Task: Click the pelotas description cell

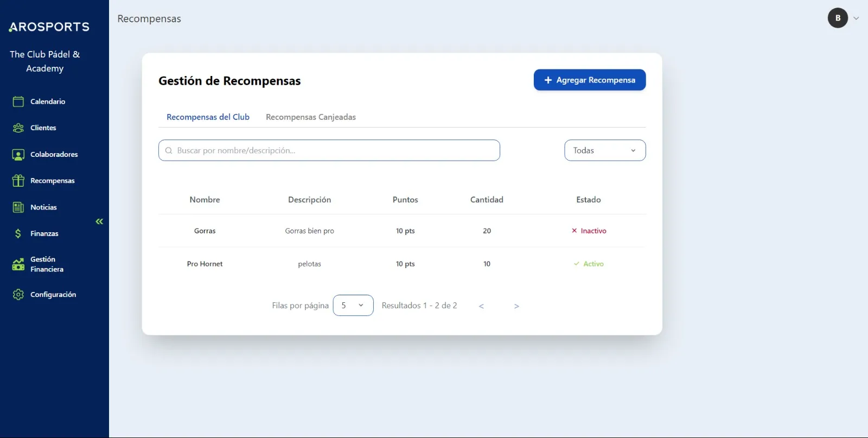Action: [309, 264]
